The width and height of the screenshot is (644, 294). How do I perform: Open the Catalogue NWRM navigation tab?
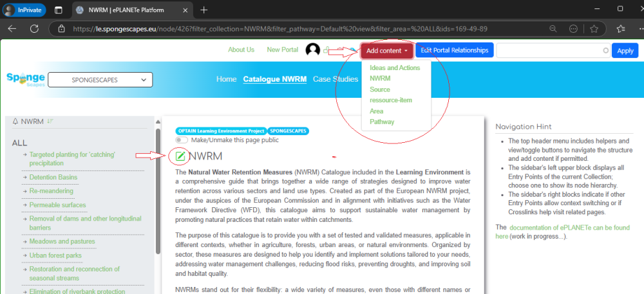pyautogui.click(x=274, y=79)
